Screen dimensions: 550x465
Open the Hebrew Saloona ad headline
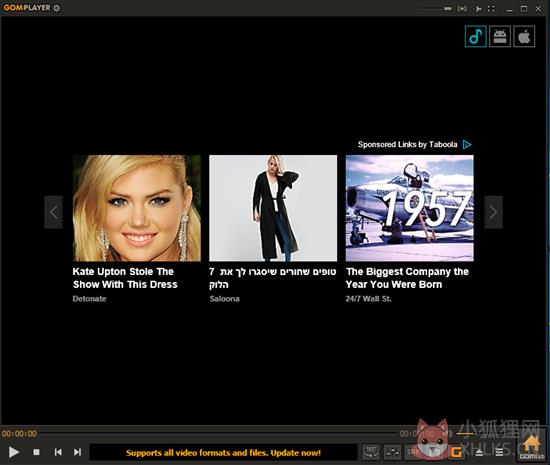click(273, 278)
